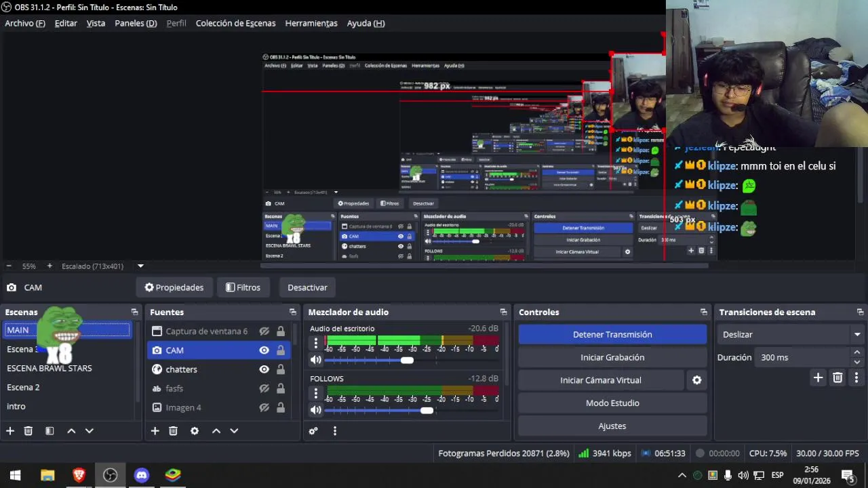The width and height of the screenshot is (868, 488).
Task: Show hidden system tray icons chevron
Action: click(x=682, y=475)
